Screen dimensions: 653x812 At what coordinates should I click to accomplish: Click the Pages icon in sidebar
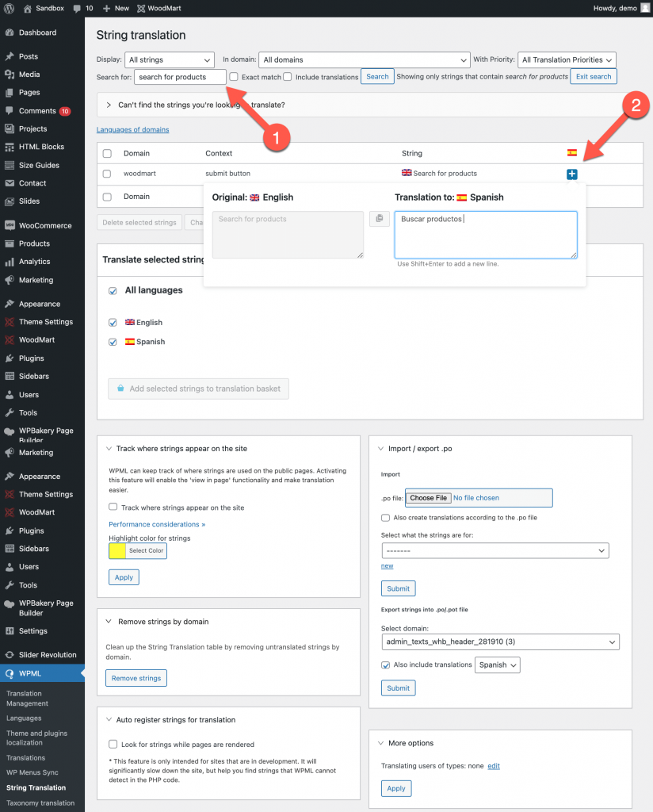10,93
